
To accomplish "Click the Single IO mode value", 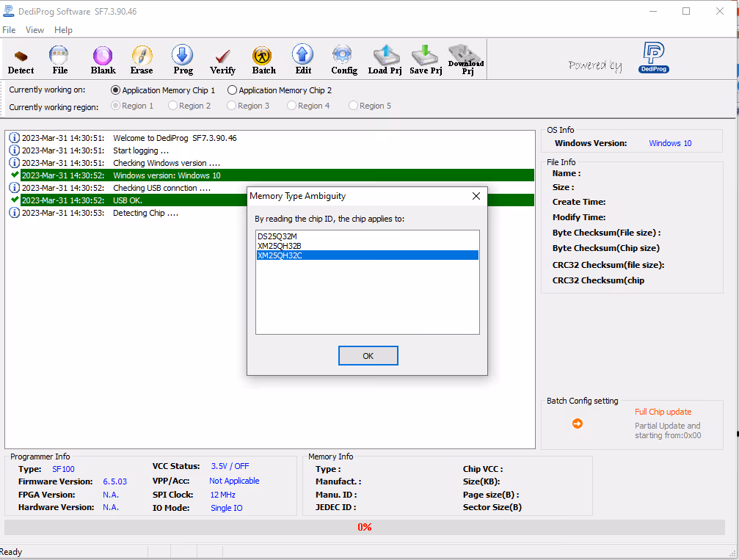I will [226, 508].
